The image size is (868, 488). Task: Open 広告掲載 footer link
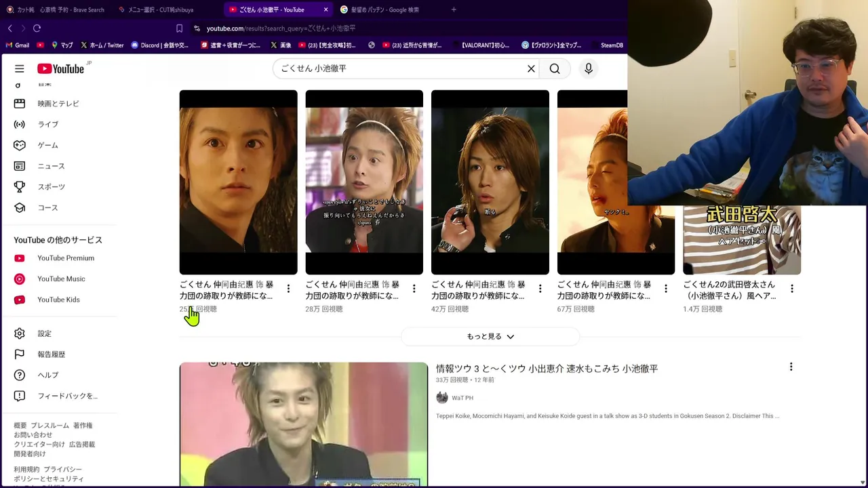[82, 445]
